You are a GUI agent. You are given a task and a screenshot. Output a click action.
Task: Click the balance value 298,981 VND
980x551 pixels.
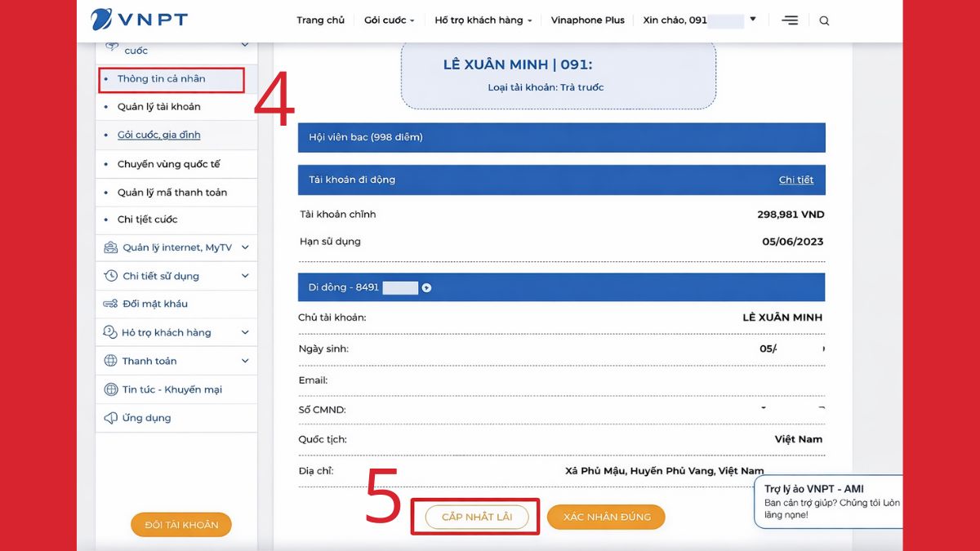pyautogui.click(x=791, y=215)
